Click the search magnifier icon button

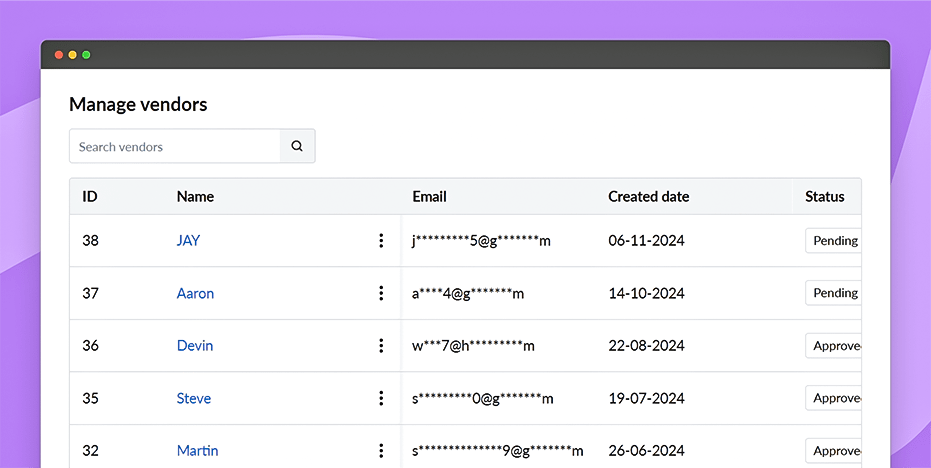tap(297, 146)
